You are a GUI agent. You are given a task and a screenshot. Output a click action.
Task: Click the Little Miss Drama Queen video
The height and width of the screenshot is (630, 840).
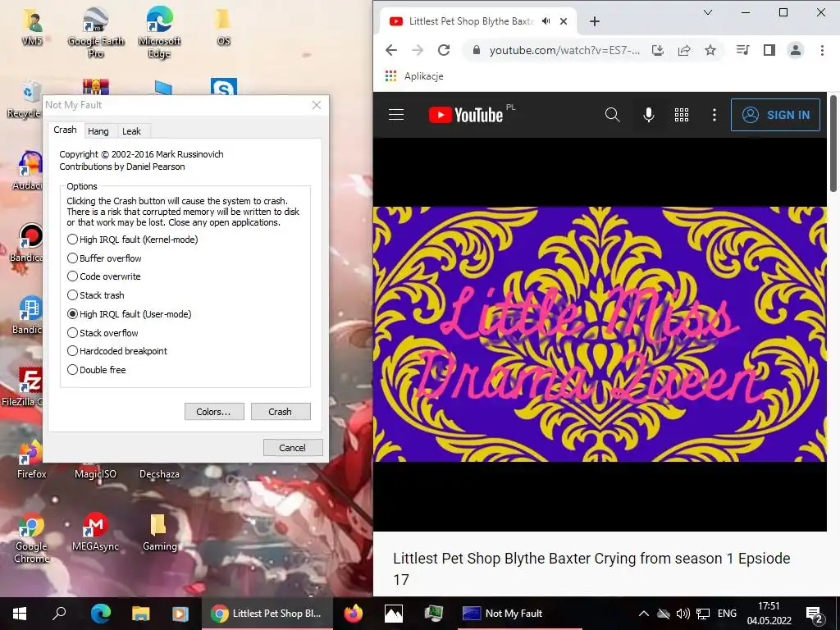click(x=600, y=335)
